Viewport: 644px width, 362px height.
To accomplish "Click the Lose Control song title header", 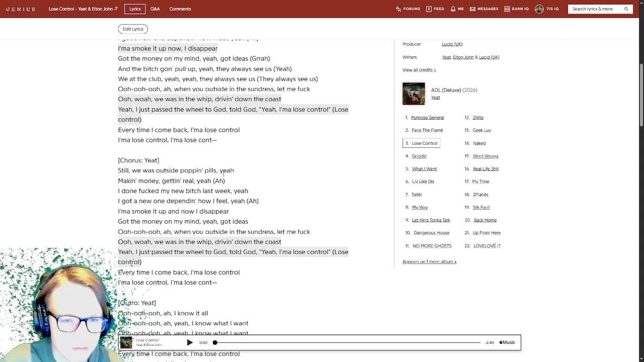I will (83, 9).
